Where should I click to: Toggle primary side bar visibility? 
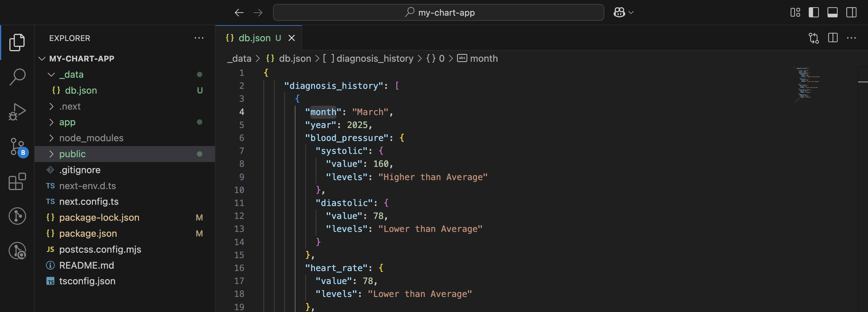(x=814, y=12)
